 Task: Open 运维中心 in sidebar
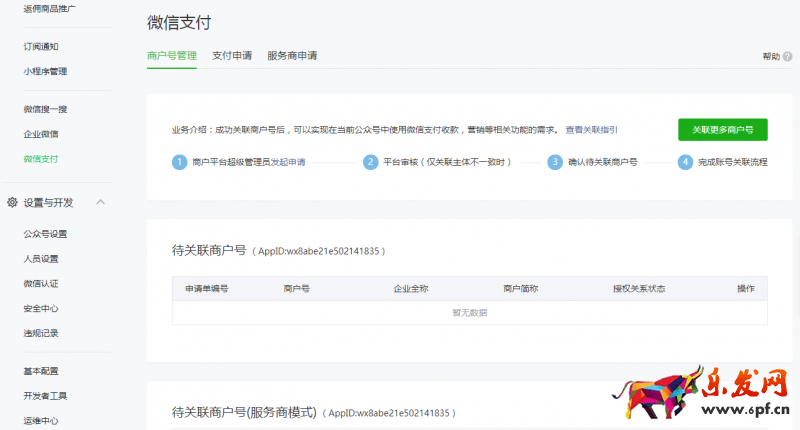point(41,421)
